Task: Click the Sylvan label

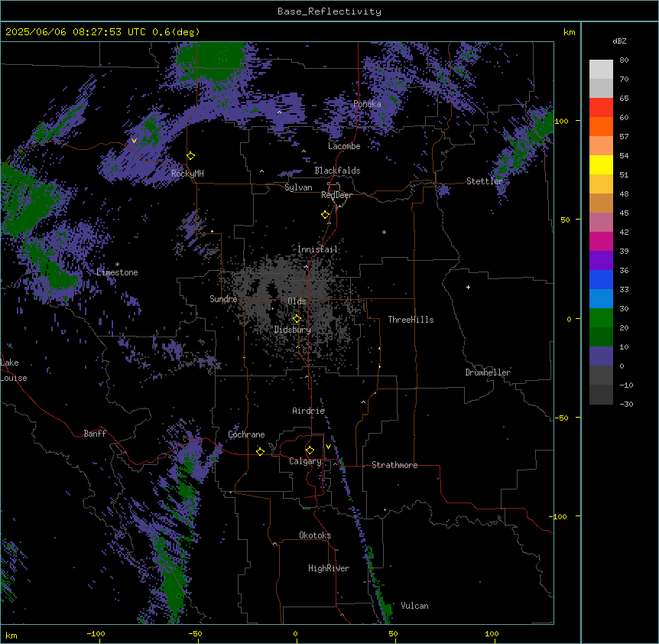Action: tap(298, 187)
